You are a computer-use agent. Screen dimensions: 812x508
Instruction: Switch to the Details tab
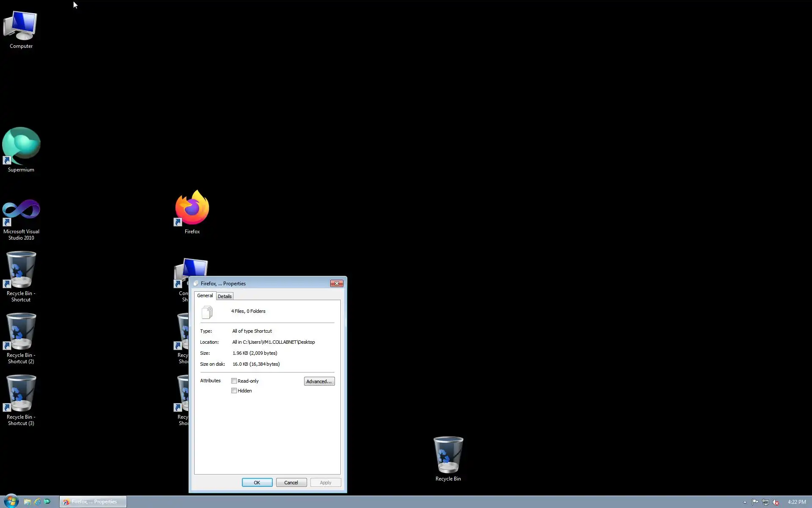(224, 296)
